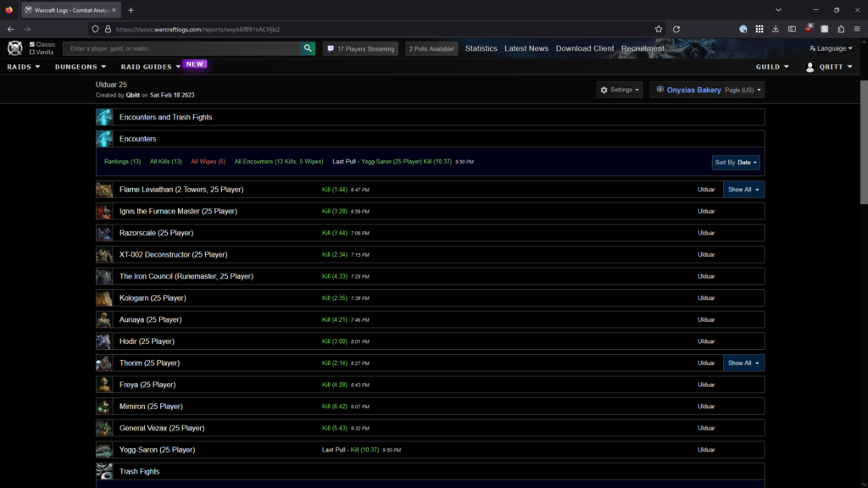Click the Encounters section header icon
Image resolution: width=868 pixels, height=488 pixels.
(104, 139)
